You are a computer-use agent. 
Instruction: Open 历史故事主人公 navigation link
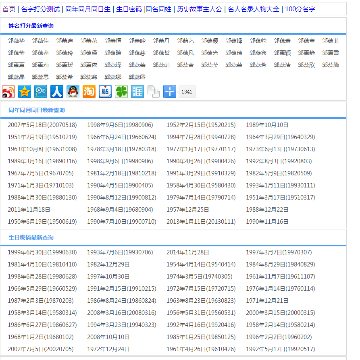tap(199, 9)
